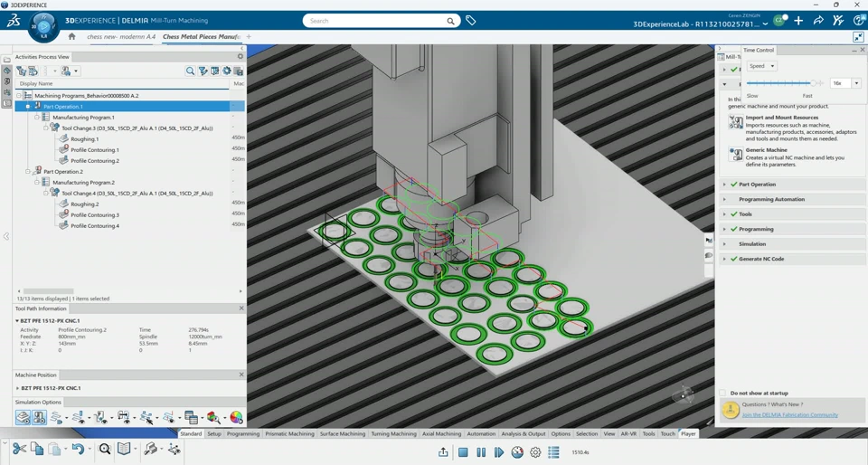Image resolution: width=868 pixels, height=465 pixels.
Task: Collapse Part Operation.2 tree node
Action: point(28,172)
